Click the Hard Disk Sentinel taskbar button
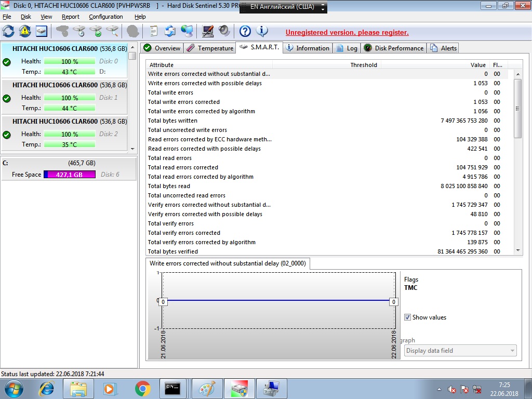Screen dimensions: 532x399 [x=240, y=389]
